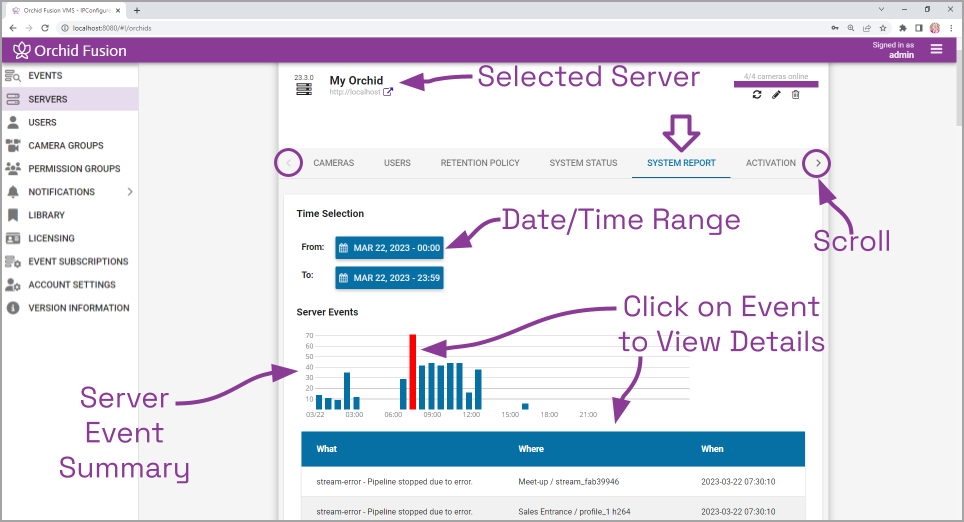
Task: Switch to the Retention Policy tab
Action: [x=480, y=163]
